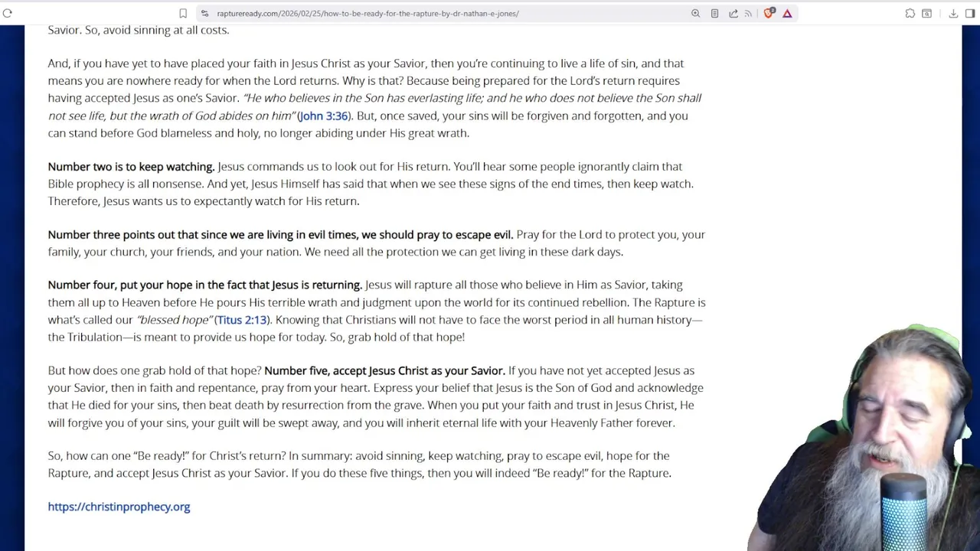
Task: Visit the https://christinprophecy.org link
Action: (x=119, y=507)
